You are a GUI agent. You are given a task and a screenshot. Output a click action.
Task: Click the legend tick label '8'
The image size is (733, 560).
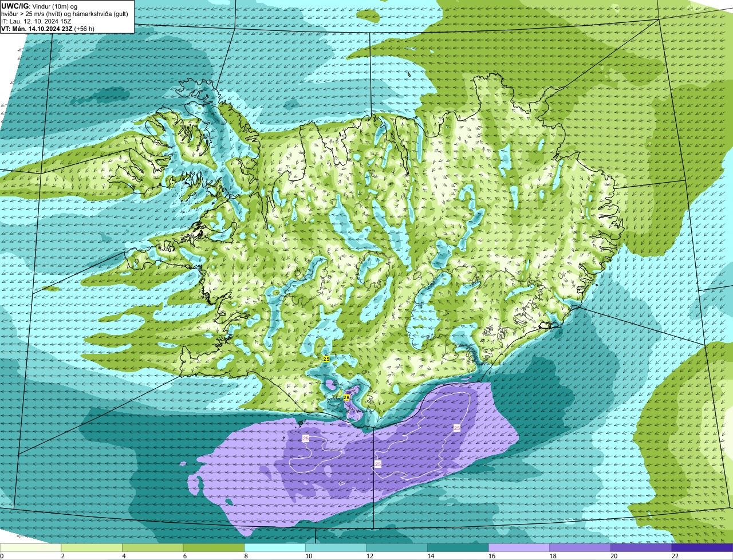click(246, 556)
